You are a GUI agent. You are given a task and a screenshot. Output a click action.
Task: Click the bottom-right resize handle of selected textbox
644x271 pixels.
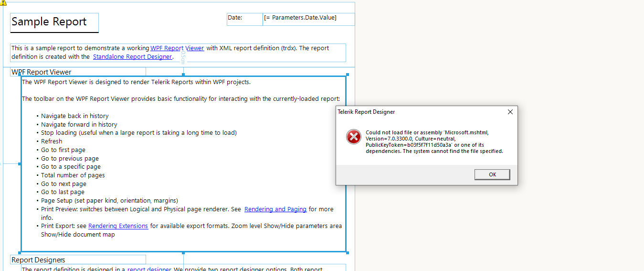click(347, 252)
